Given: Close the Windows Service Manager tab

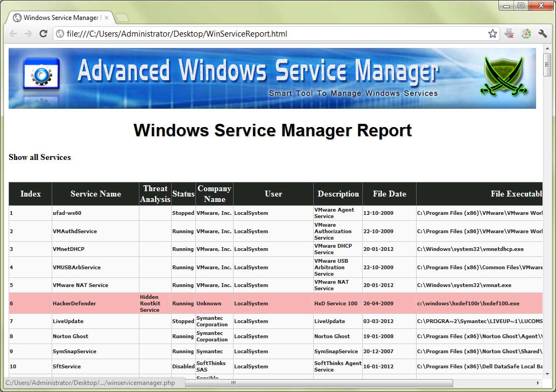Looking at the screenshot, I should [x=107, y=18].
